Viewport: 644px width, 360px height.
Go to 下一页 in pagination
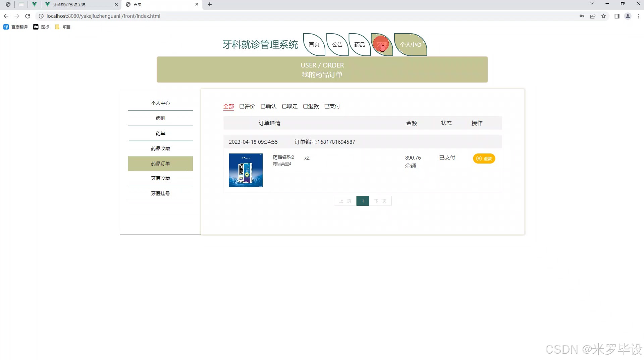coord(381,200)
